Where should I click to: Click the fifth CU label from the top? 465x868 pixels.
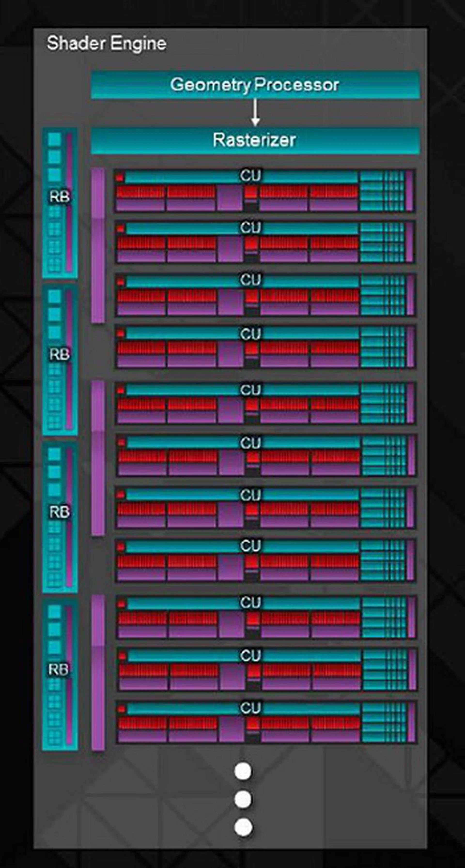click(x=250, y=390)
